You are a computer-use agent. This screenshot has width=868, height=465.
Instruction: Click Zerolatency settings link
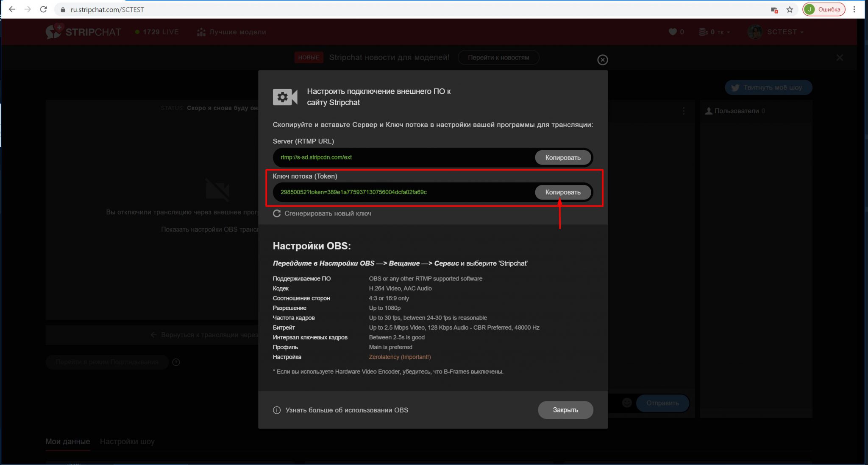tap(400, 357)
